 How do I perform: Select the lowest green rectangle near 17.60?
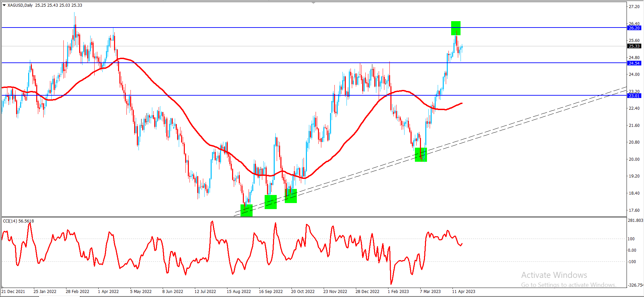247,210
